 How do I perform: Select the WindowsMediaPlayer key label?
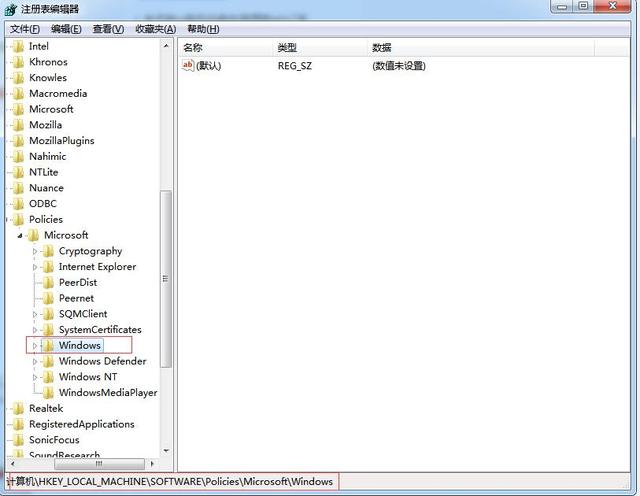[x=108, y=393]
